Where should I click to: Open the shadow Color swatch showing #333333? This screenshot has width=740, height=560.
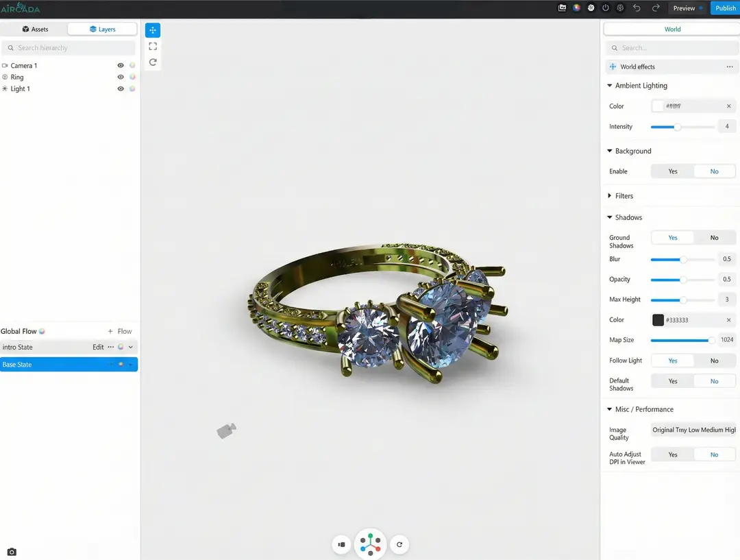coord(658,319)
